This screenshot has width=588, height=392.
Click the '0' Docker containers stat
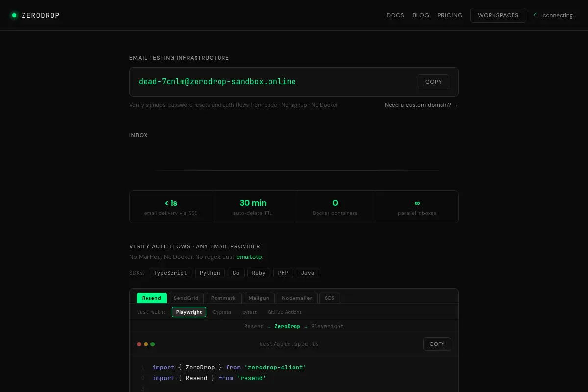335,207
